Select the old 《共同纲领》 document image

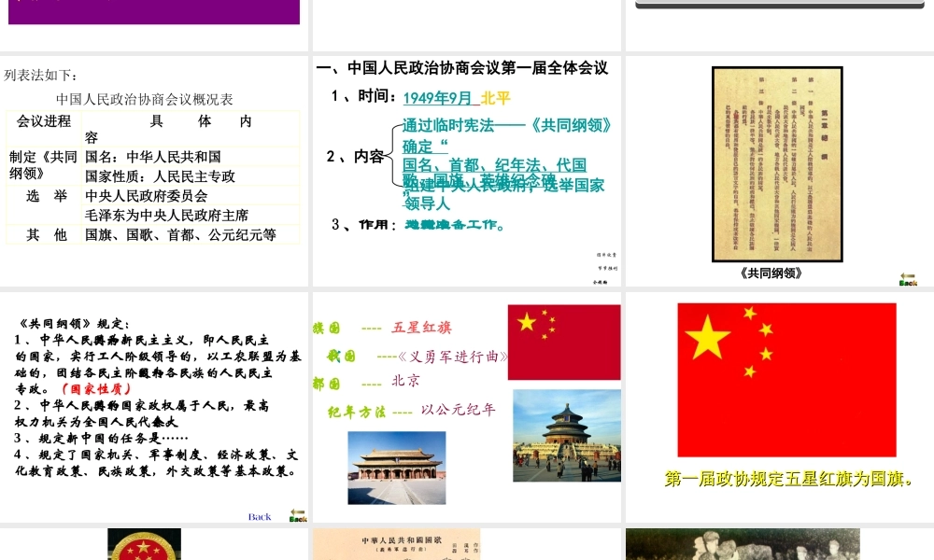pyautogui.click(x=777, y=164)
